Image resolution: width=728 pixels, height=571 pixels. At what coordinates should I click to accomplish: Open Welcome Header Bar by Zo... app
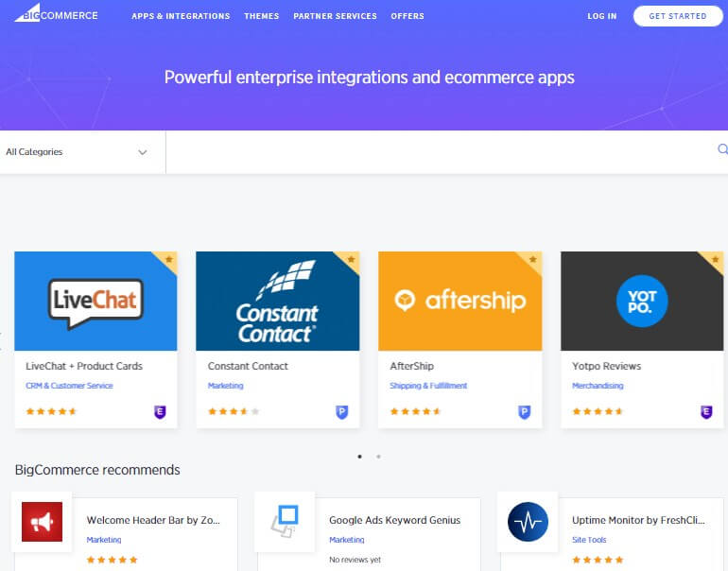[x=153, y=520]
